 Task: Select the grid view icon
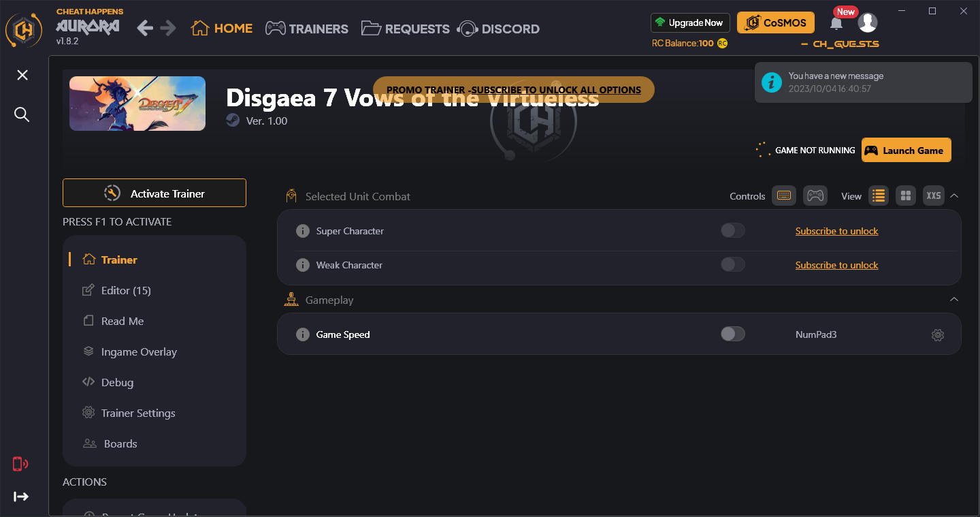906,196
